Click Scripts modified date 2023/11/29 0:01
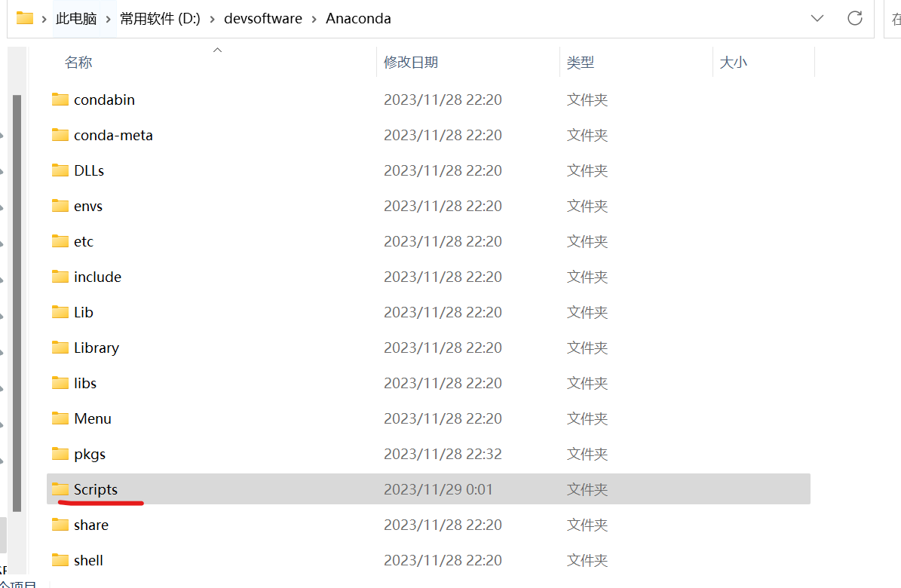The image size is (901, 588). (438, 490)
